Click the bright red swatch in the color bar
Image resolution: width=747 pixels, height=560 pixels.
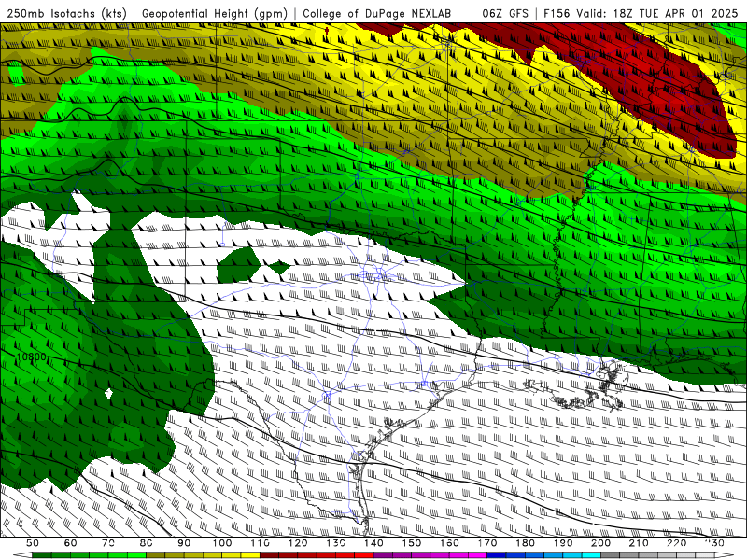pyautogui.click(x=364, y=555)
